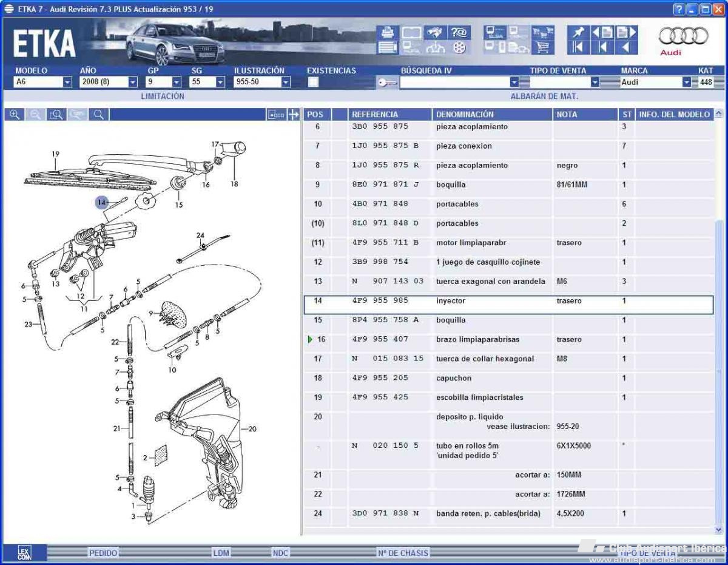Click the LDM bottom tab

[221, 553]
